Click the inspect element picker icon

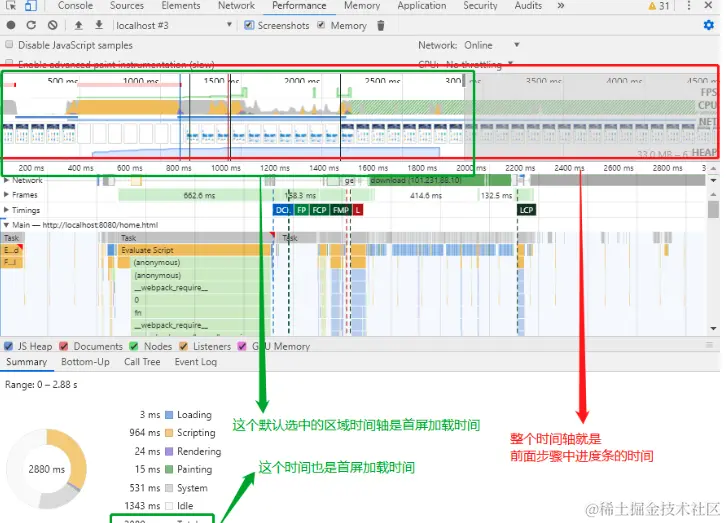[11, 5]
